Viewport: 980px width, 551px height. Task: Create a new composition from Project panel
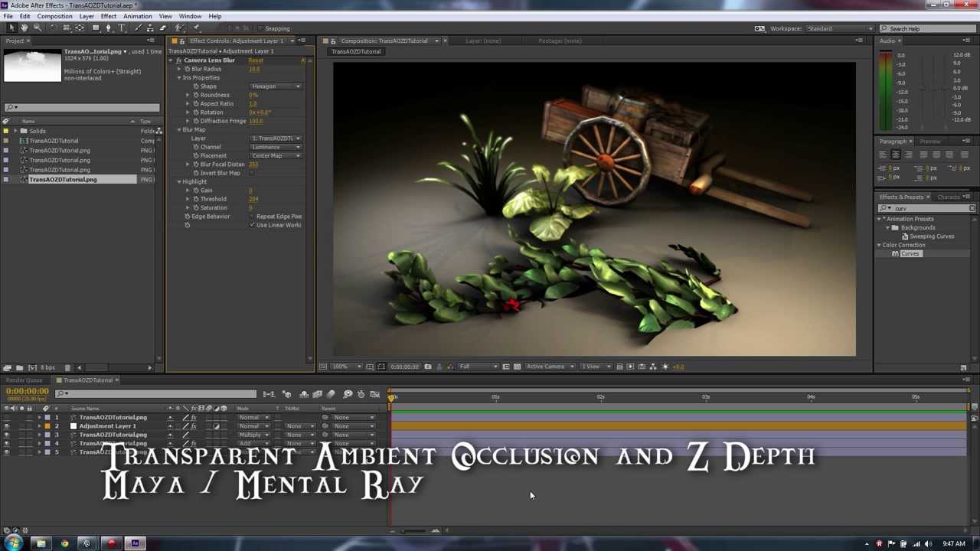coord(31,367)
